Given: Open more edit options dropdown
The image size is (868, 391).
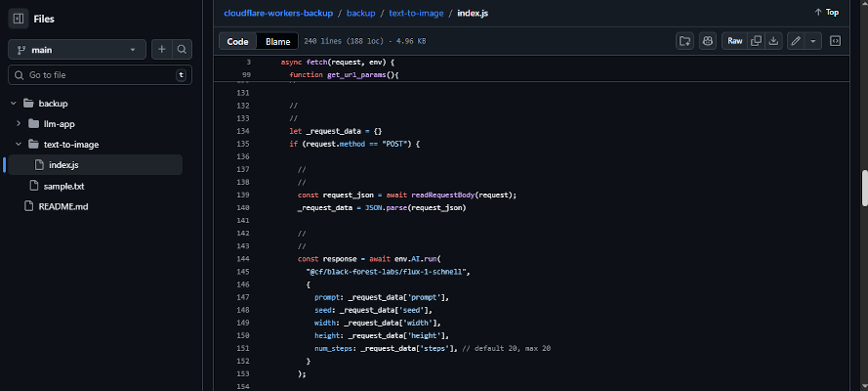Looking at the screenshot, I should [813, 41].
